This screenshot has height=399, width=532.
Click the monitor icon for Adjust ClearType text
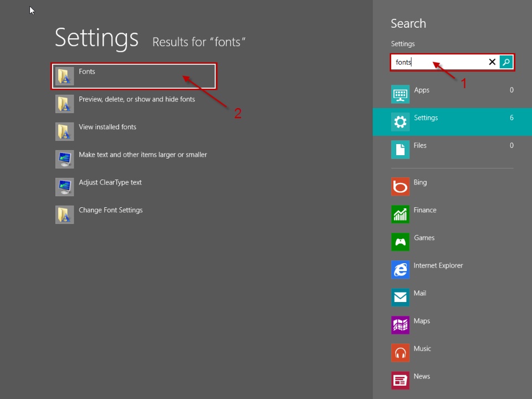point(64,187)
